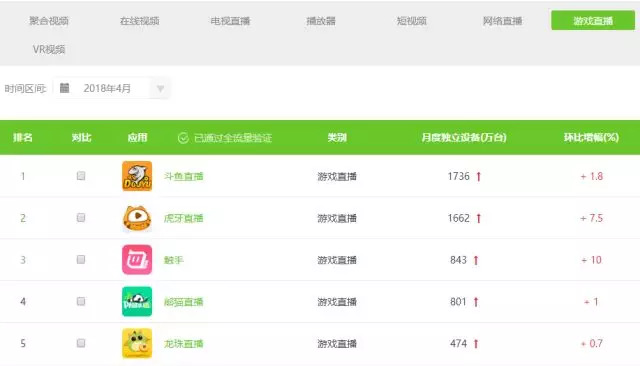Enable the compare checkbox for 虎牙直播
The height and width of the screenshot is (366, 640).
81,217
